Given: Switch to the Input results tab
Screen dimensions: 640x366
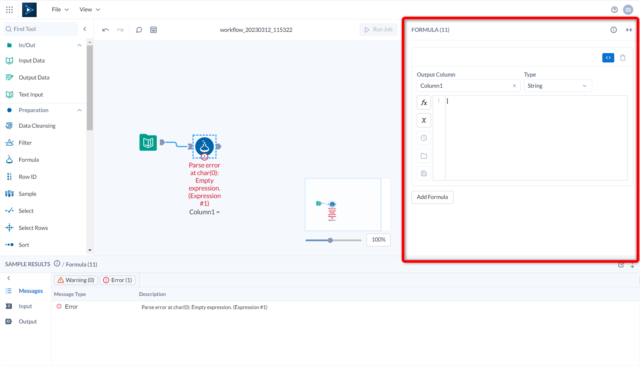Looking at the screenshot, I should (25, 306).
